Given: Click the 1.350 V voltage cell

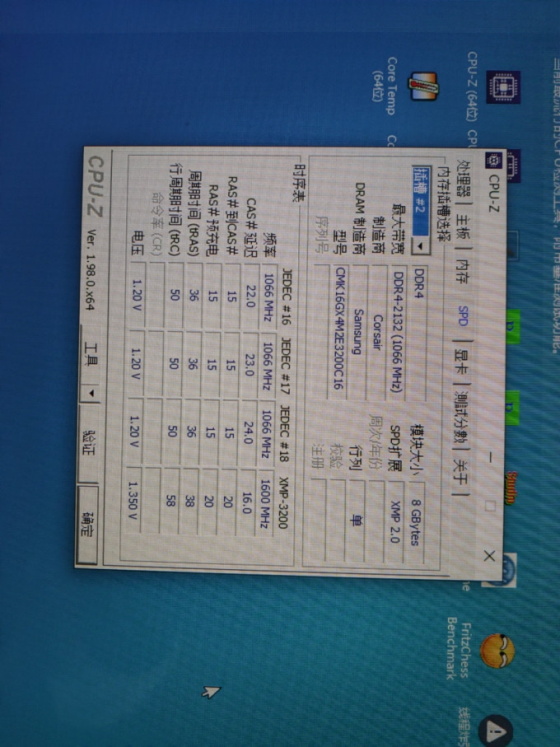Looking at the screenshot, I should [133, 499].
